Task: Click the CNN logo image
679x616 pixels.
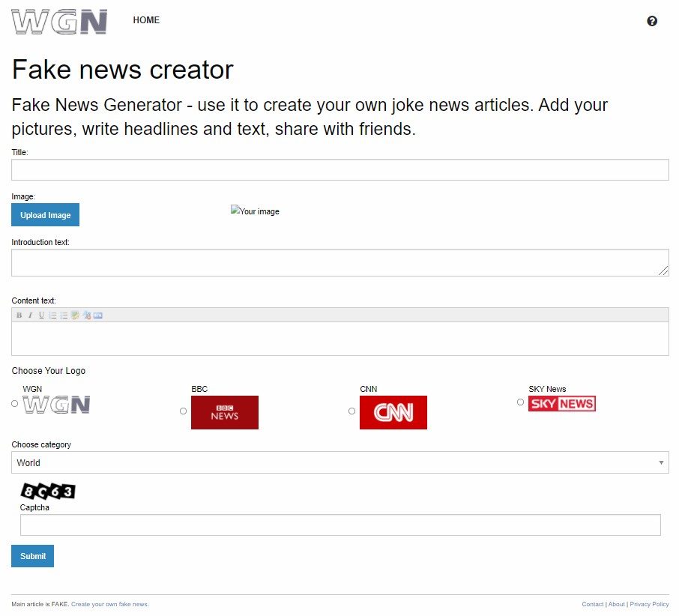Action: click(393, 413)
